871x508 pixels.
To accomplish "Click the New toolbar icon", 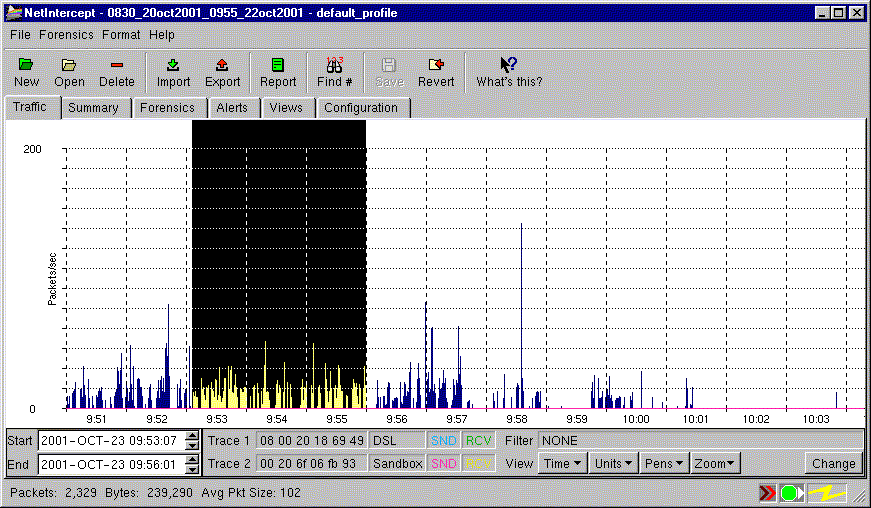I will tap(26, 65).
